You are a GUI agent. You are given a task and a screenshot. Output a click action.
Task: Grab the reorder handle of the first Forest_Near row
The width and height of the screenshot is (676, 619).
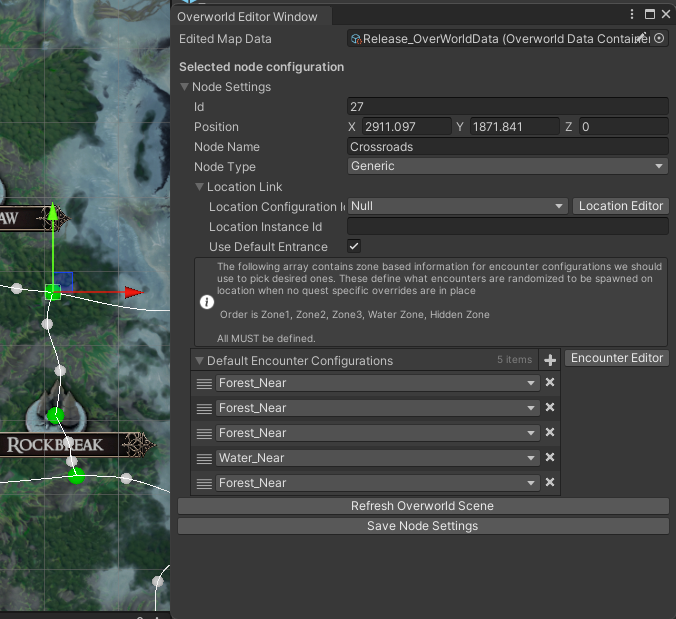click(204, 383)
